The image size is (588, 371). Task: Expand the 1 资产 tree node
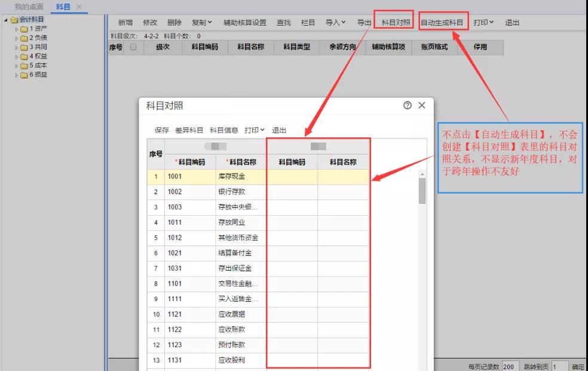pyautogui.click(x=17, y=29)
